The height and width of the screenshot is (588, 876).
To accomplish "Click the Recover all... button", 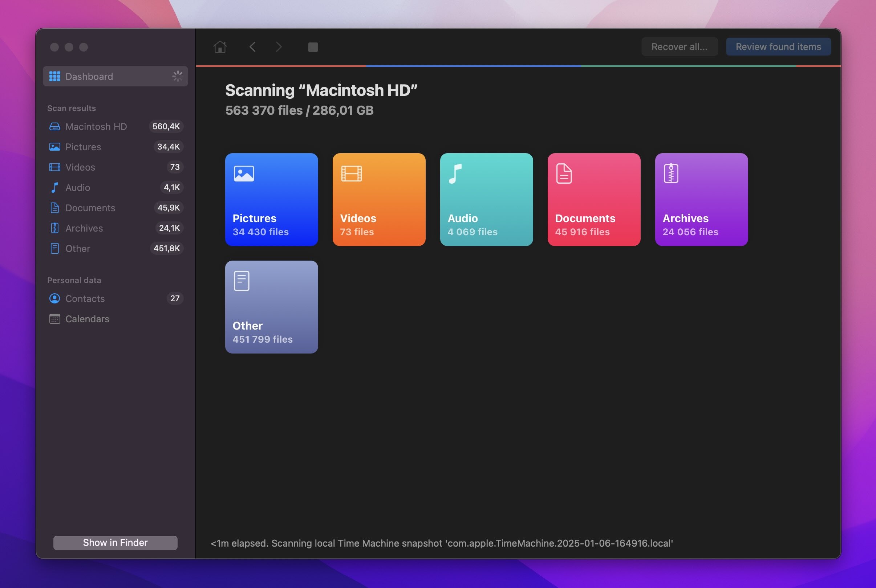I will 679,46.
